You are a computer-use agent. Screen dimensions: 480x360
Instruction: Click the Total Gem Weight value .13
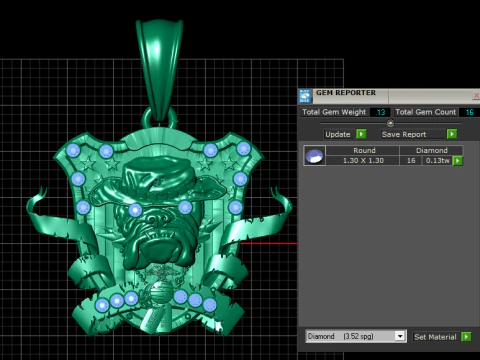[380, 112]
